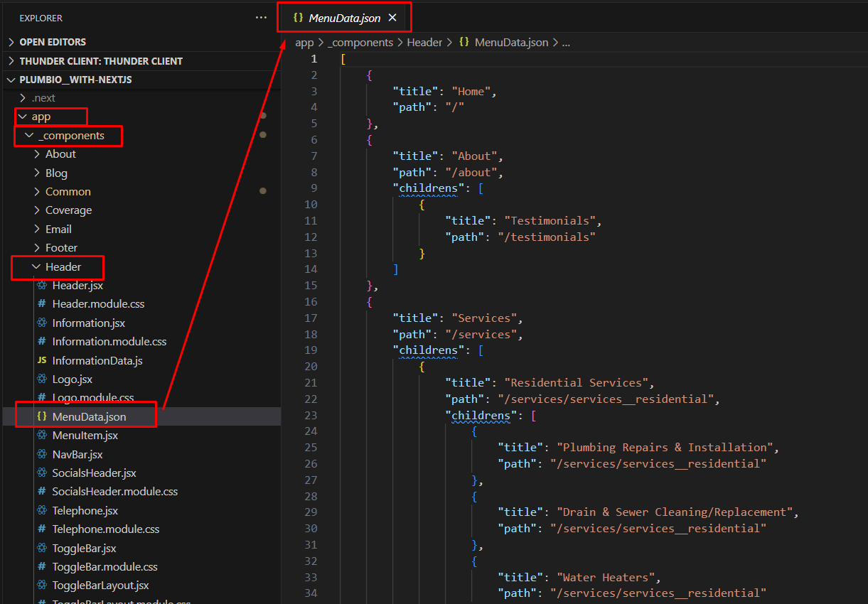
Task: Click the braces icon in the MenuData.json tab
Action: pyautogui.click(x=298, y=18)
